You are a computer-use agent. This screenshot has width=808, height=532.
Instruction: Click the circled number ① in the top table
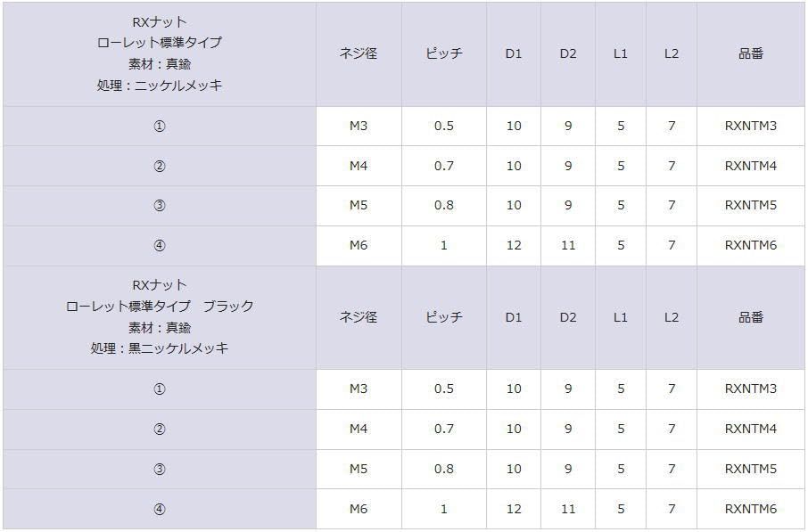coord(160,127)
